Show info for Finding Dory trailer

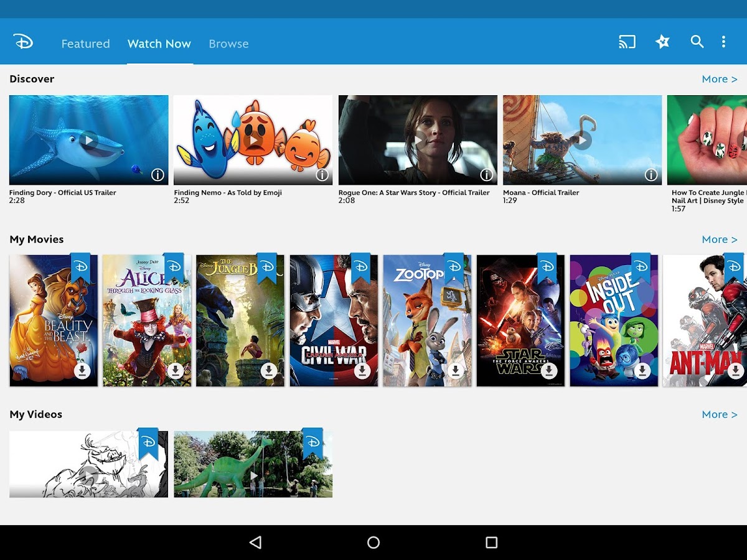157,175
